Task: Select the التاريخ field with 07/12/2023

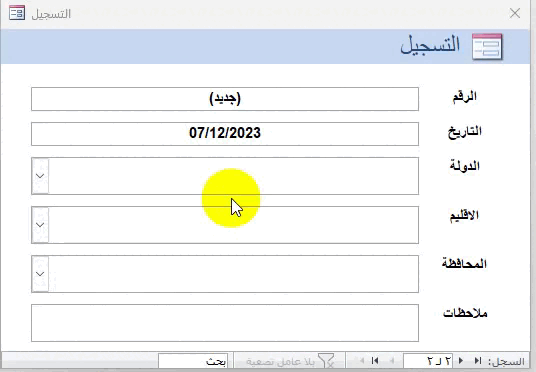Action: 225,134
